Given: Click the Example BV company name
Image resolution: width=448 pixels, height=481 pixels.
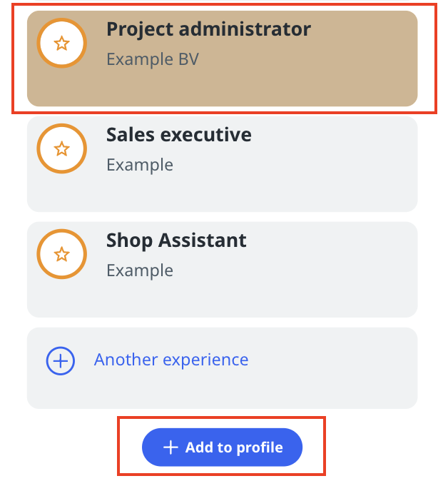Looking at the screenshot, I should point(152,59).
